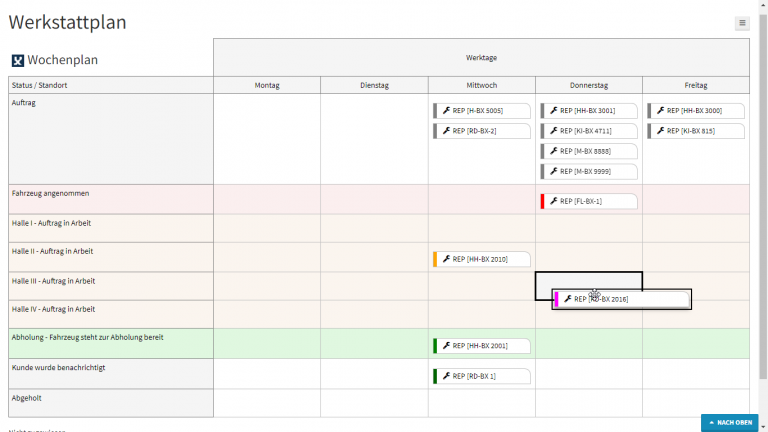The height and width of the screenshot is (432, 768).
Task: Click wrench icon on REP [HH-BX 3001]
Action: point(553,110)
